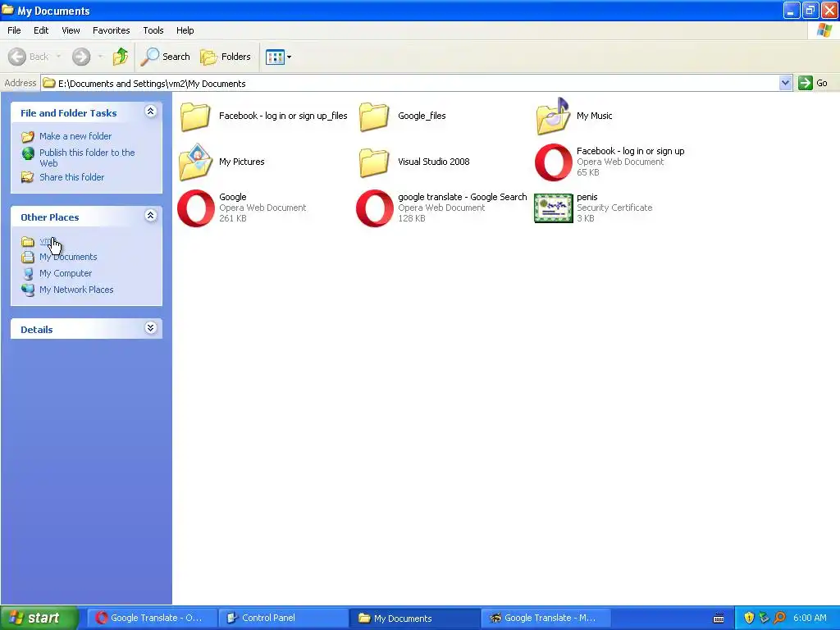Click the 6:00 AM clock
Image resolution: width=840 pixels, height=630 pixels.
pyautogui.click(x=810, y=618)
